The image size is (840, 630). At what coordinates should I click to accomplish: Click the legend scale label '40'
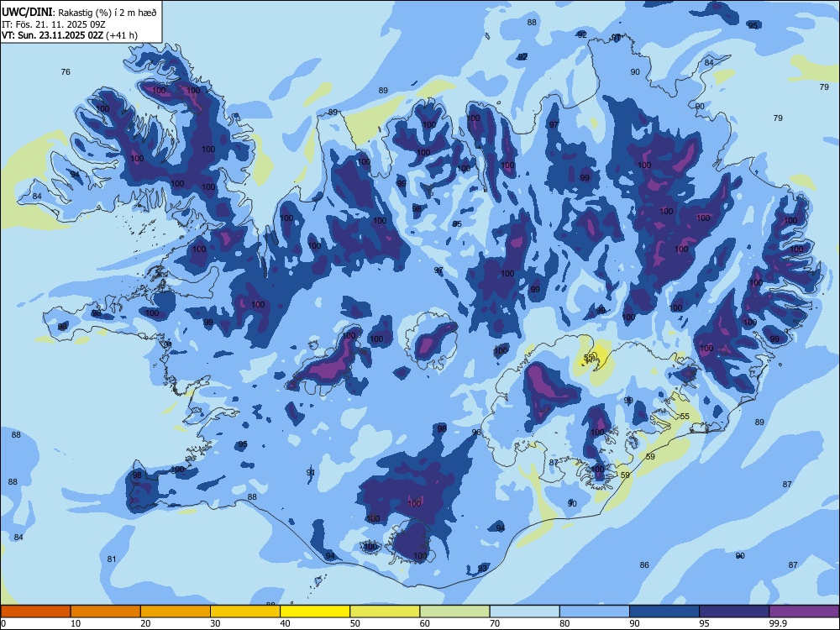(x=285, y=623)
